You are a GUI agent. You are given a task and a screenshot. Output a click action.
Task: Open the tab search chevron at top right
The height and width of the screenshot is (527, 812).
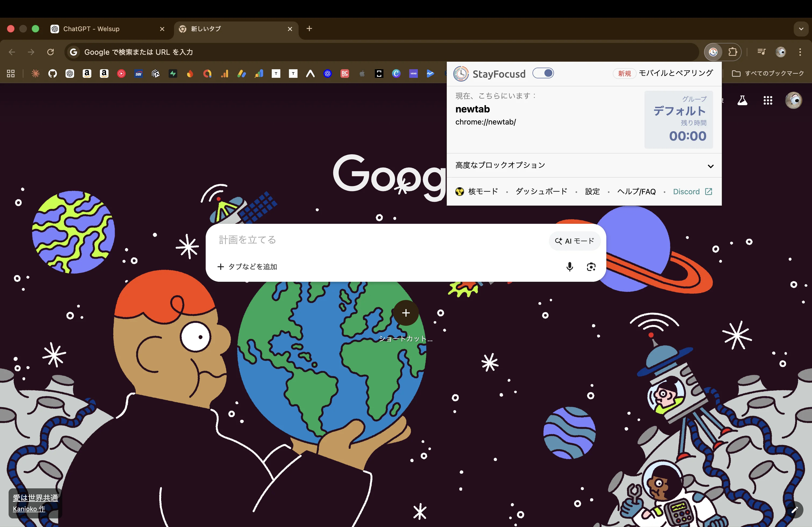[800, 29]
